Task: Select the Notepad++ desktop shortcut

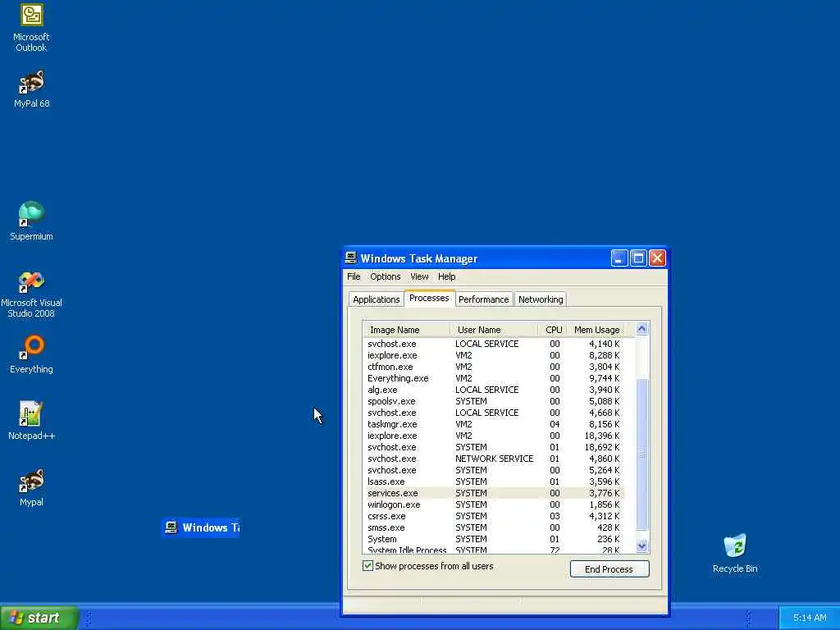Action: tap(32, 421)
